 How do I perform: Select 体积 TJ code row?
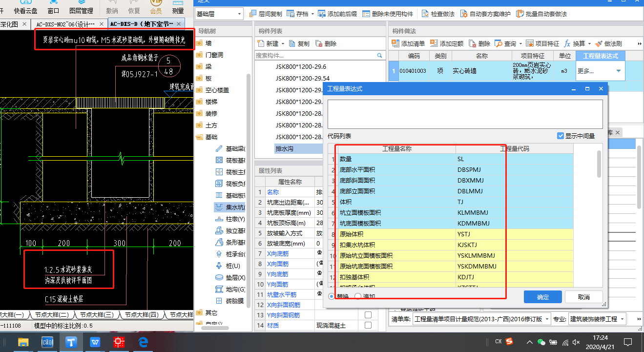[455, 202]
